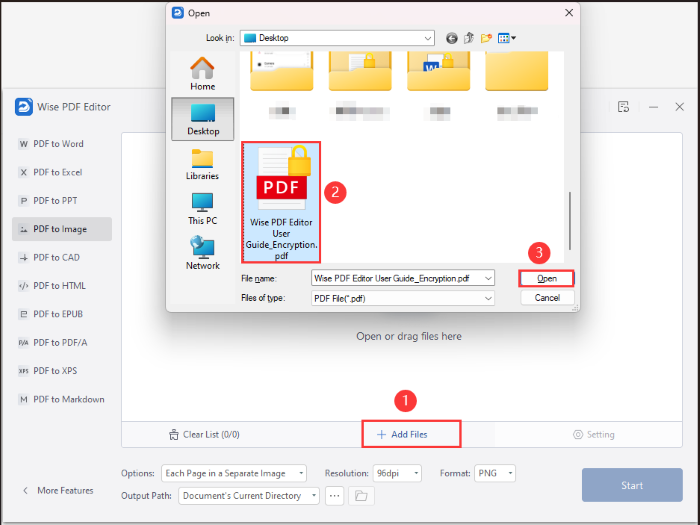The width and height of the screenshot is (700, 525).
Task: Expand the Resolution 96dpi dropdown
Action: [397, 473]
